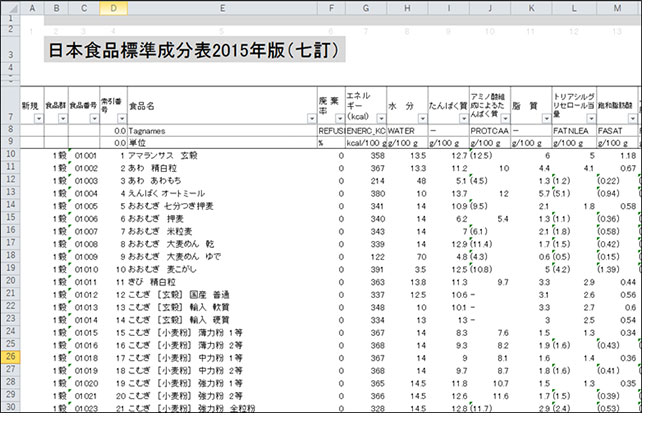Select column M header
Viewport: 667px width, 422px height.
click(617, 8)
